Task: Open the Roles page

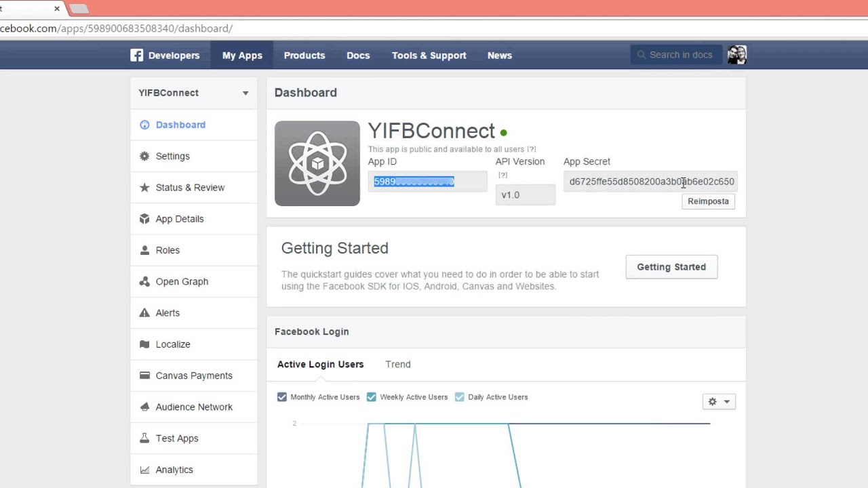Action: [x=194, y=250]
